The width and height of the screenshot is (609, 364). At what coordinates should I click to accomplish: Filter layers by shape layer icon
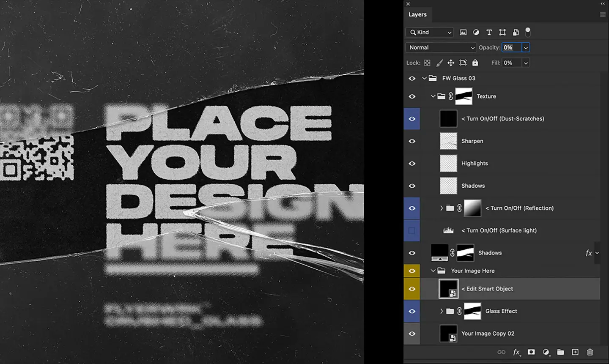click(x=502, y=32)
